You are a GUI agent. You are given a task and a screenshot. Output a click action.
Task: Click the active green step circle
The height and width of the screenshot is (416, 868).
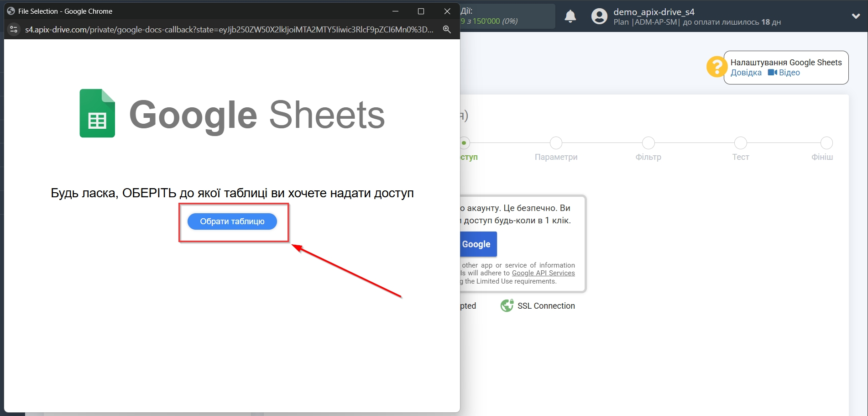pyautogui.click(x=464, y=143)
